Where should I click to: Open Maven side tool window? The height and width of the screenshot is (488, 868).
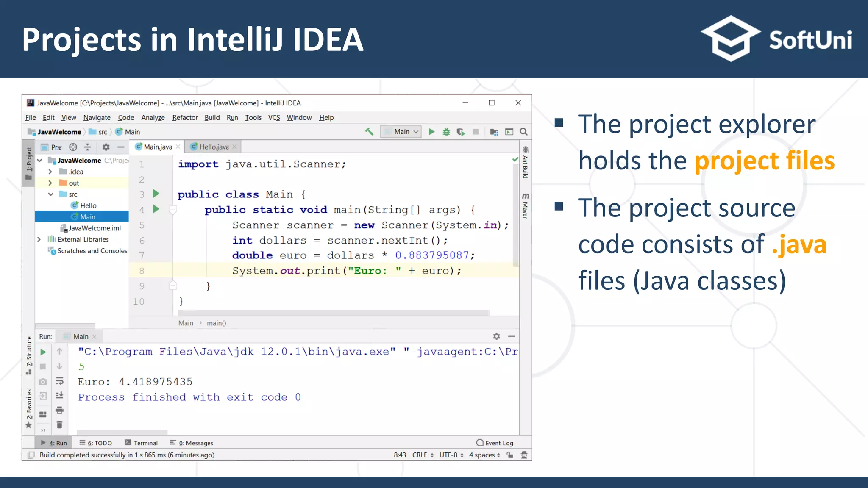tap(526, 206)
